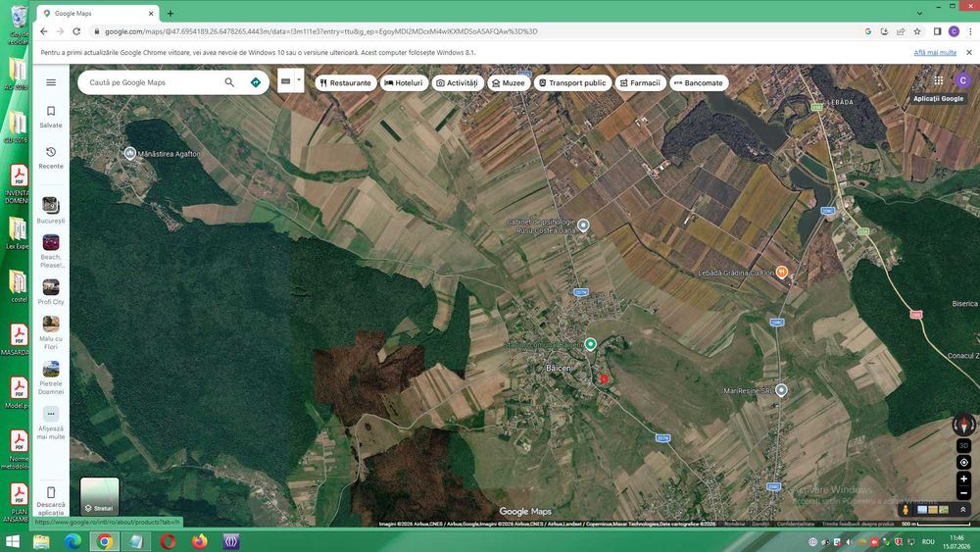The image size is (980, 552).
Task: Open the tab search chevron
Action: click(919, 13)
